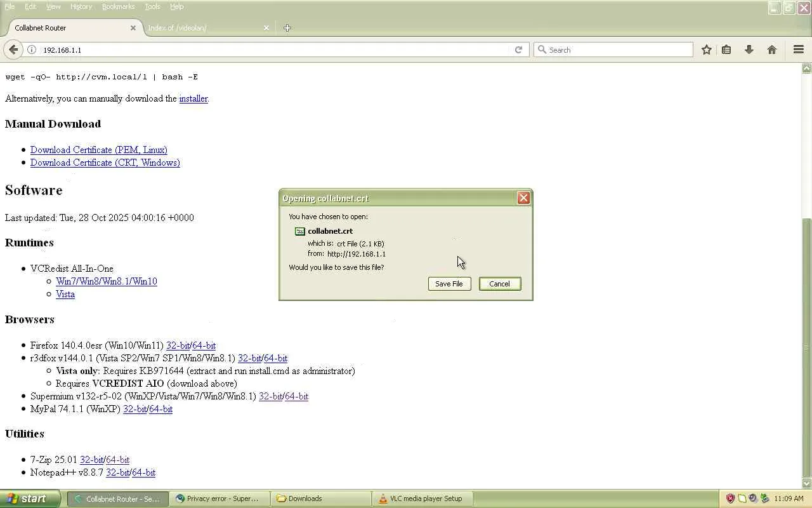The width and height of the screenshot is (812, 508).
Task: Cancel the collabnet.crt download
Action: [x=500, y=284]
